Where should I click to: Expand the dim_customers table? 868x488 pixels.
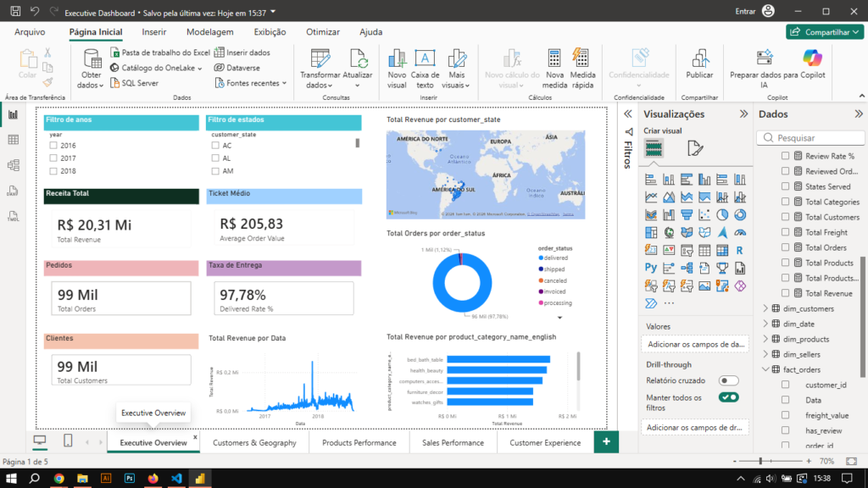[x=765, y=308]
